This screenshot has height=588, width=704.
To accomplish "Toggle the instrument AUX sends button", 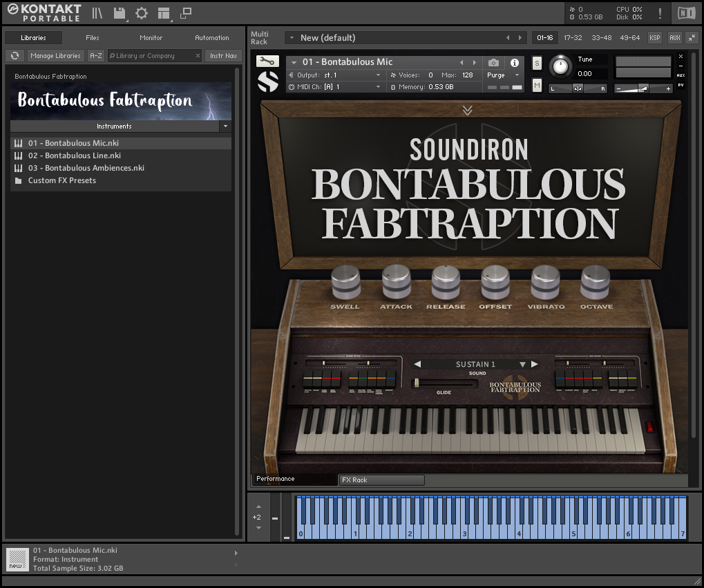I will tap(681, 75).
